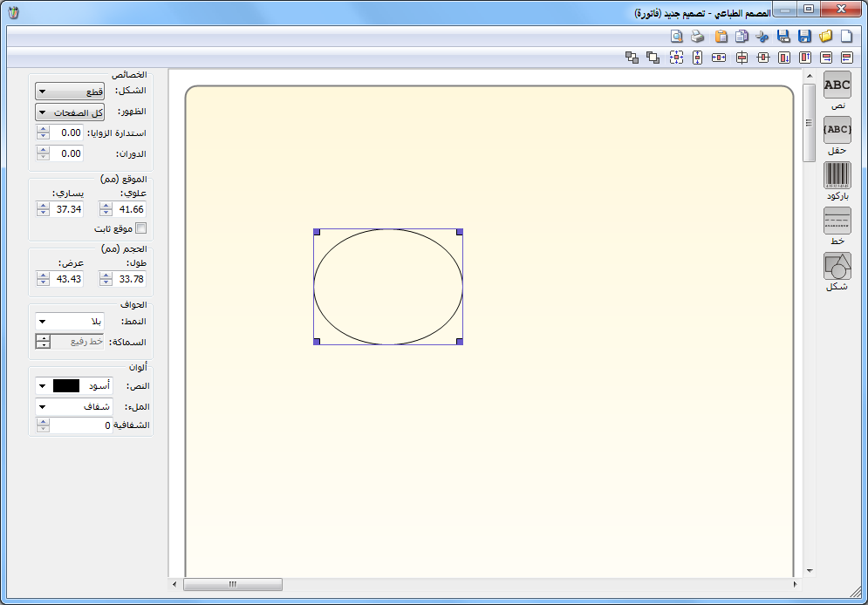Open the النص text color dropdown

tap(74, 386)
